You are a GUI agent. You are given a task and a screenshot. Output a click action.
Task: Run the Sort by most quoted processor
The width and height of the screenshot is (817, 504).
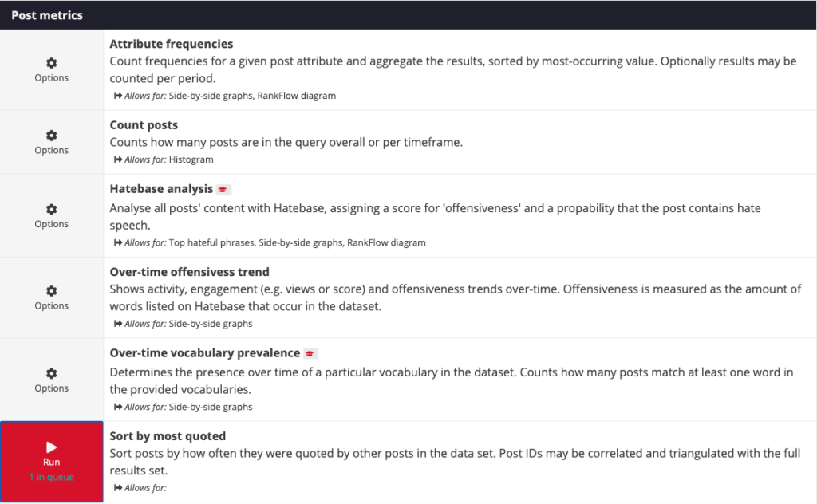(51, 462)
